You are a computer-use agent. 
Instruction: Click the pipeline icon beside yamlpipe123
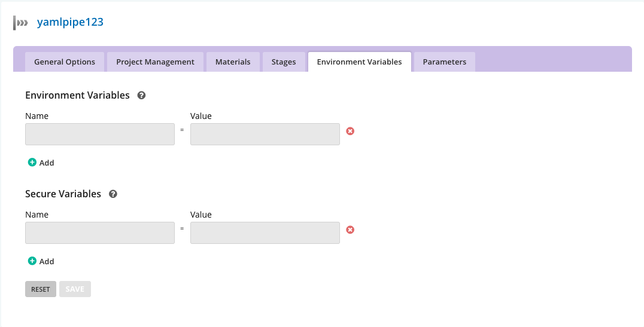coord(21,23)
